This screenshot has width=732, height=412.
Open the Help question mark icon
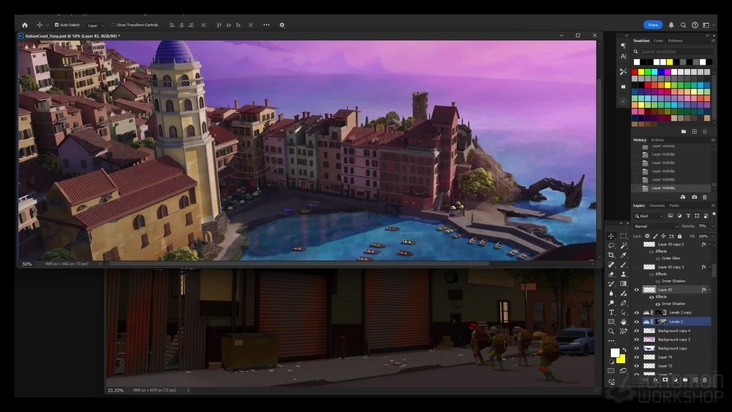coord(695,25)
